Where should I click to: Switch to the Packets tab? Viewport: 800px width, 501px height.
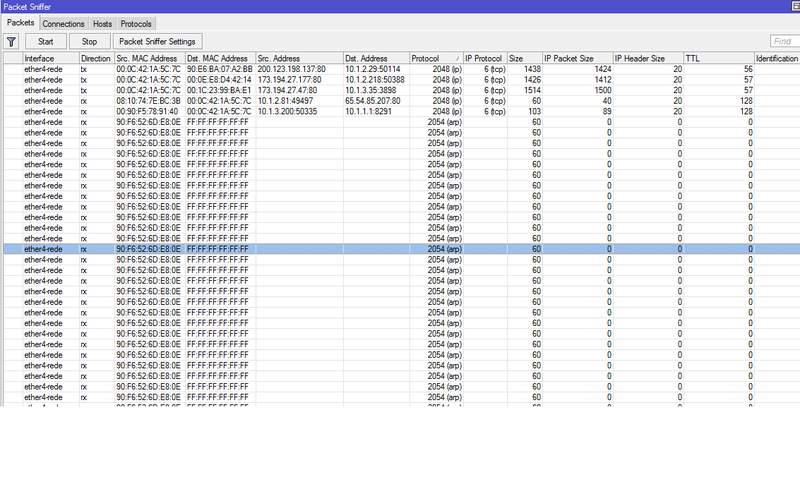pyautogui.click(x=20, y=23)
